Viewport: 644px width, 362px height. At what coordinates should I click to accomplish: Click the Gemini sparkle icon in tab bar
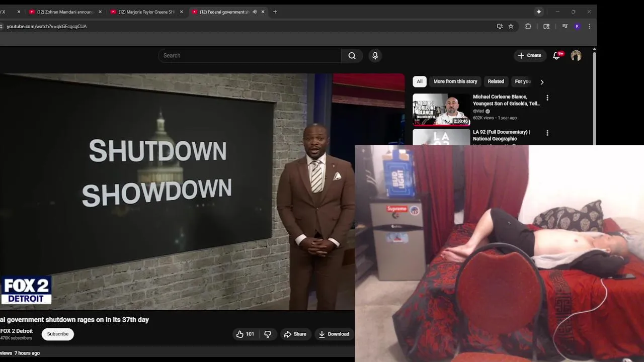coord(539,12)
